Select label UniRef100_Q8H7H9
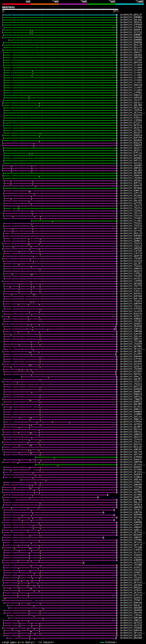The height and width of the screenshot is (644, 146). (x=131, y=57)
